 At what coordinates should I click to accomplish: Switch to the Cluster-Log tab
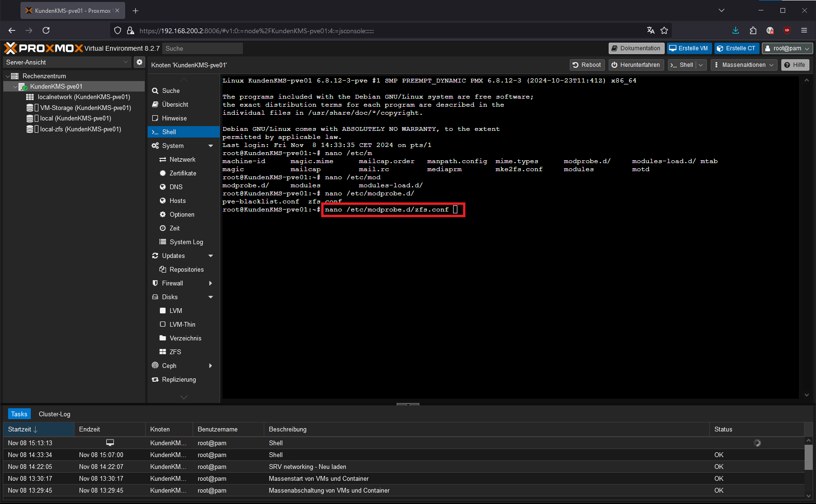pos(55,414)
